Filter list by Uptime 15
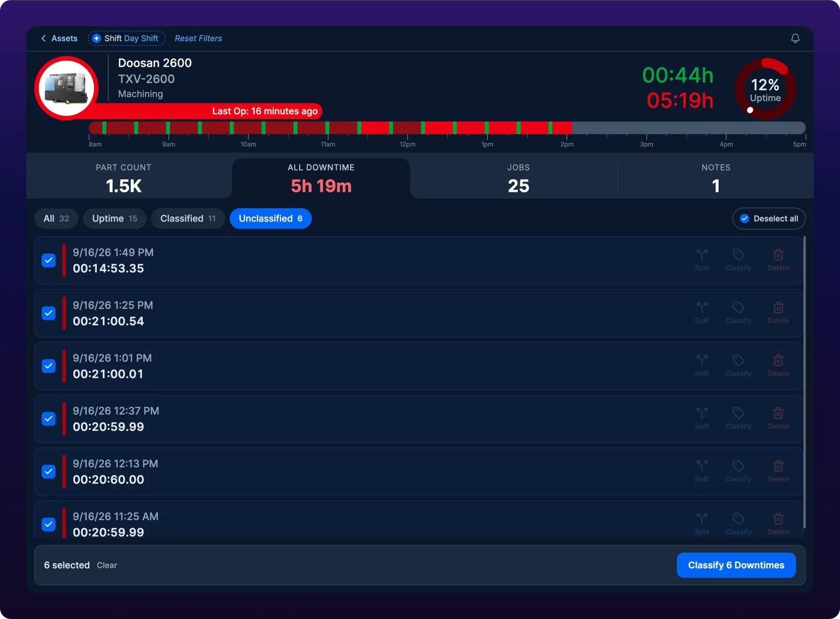 tap(115, 219)
